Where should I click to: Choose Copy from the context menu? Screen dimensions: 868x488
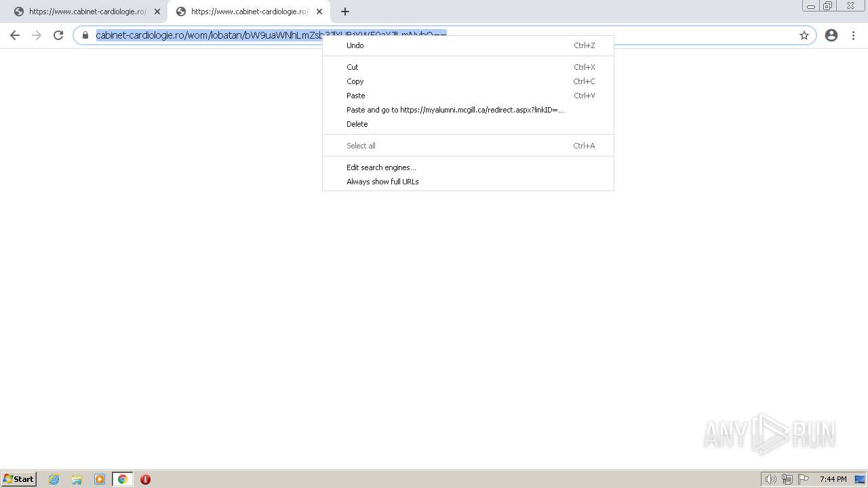click(x=468, y=81)
